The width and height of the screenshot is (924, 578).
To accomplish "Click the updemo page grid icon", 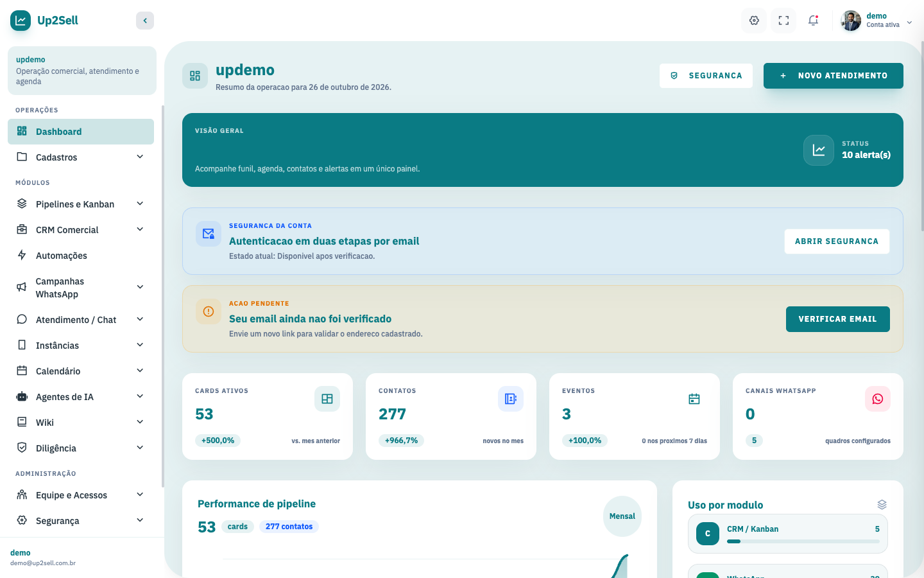I will 195,76.
